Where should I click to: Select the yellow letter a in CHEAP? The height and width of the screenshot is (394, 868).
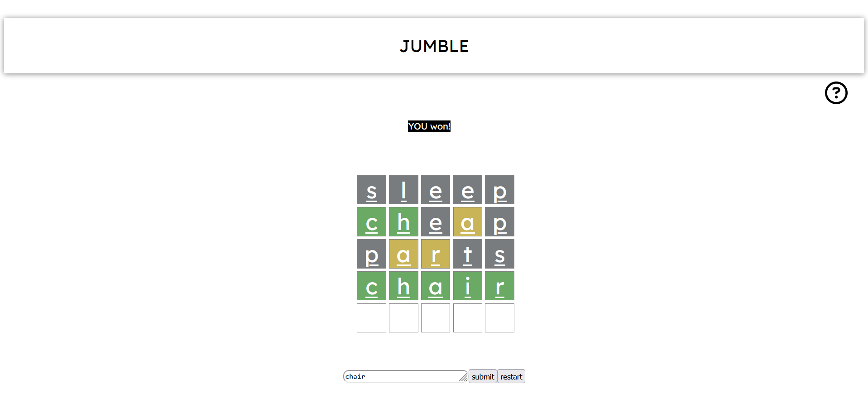[x=467, y=222]
